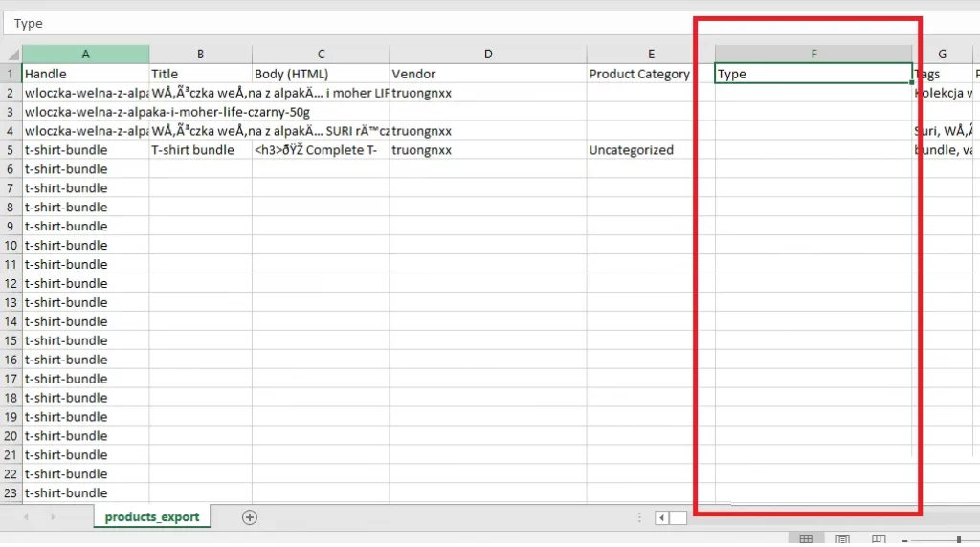Click the Vendor header cell
This screenshot has width=980, height=547.
(487, 74)
